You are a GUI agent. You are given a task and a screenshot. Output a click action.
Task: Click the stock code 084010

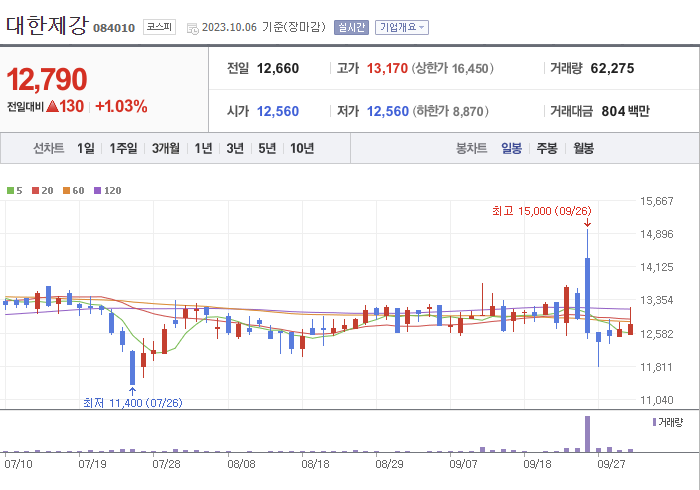[x=114, y=28]
